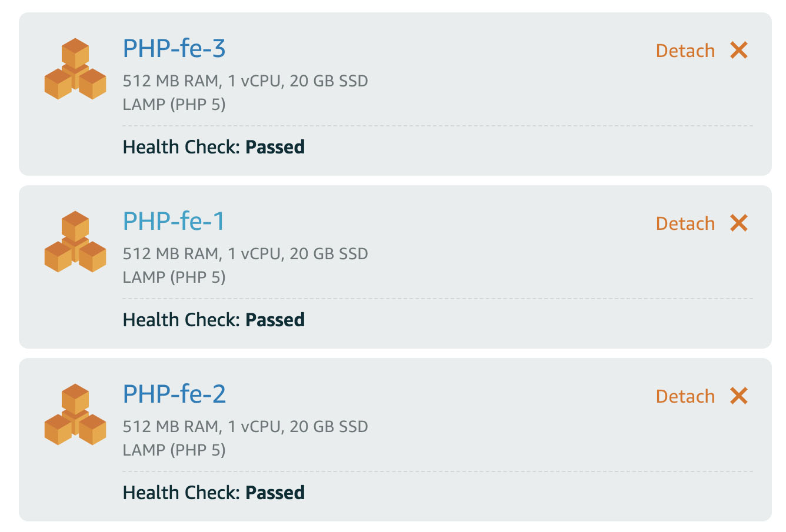This screenshot has width=786, height=532.
Task: Open the PHP-fe-2 instance link
Action: pos(174,394)
